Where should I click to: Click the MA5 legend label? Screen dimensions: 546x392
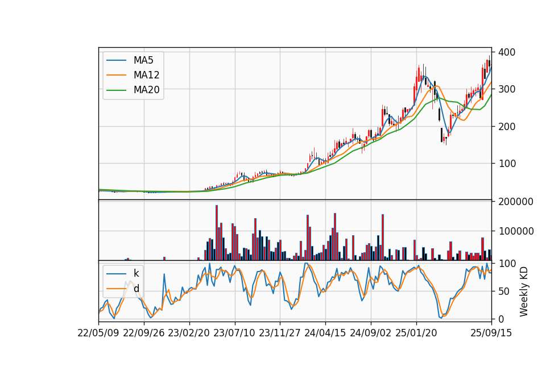pyautogui.click(x=143, y=60)
